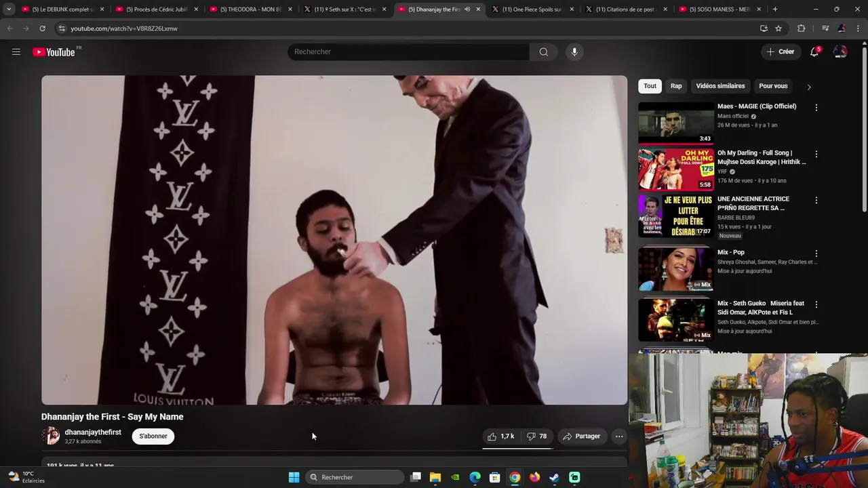Click the search magnifier button
This screenshot has width=868, height=488.
pyautogui.click(x=543, y=52)
